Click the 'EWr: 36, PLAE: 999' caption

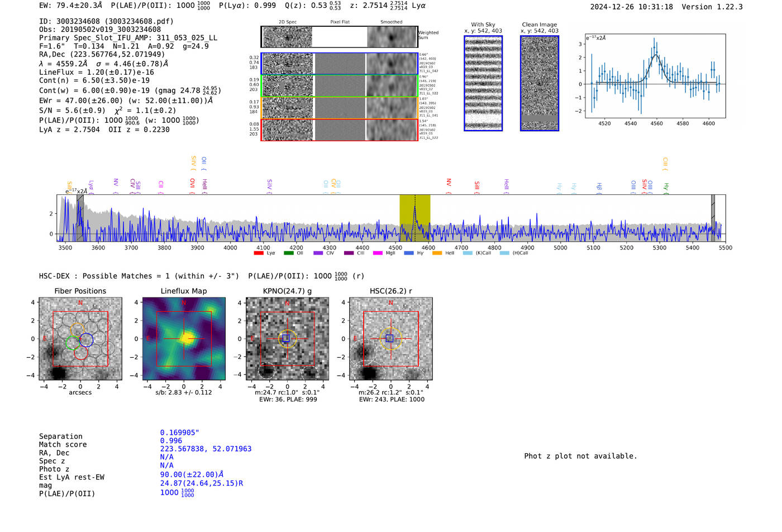coord(288,399)
